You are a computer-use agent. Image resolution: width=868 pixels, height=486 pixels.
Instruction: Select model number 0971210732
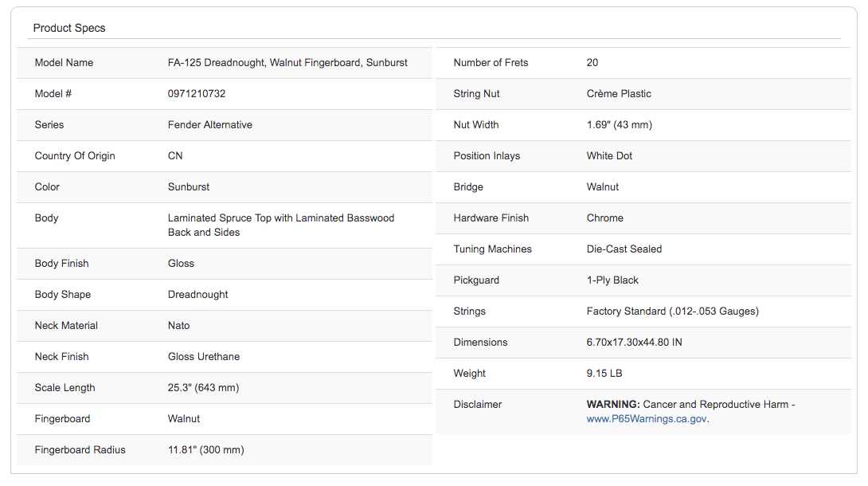pyautogui.click(x=197, y=93)
